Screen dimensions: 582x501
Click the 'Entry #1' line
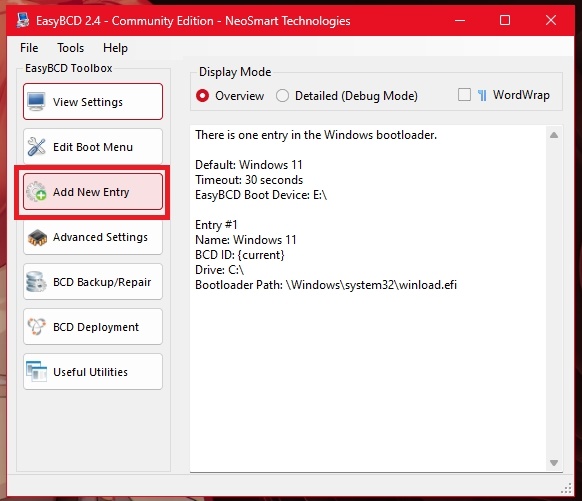[216, 225]
